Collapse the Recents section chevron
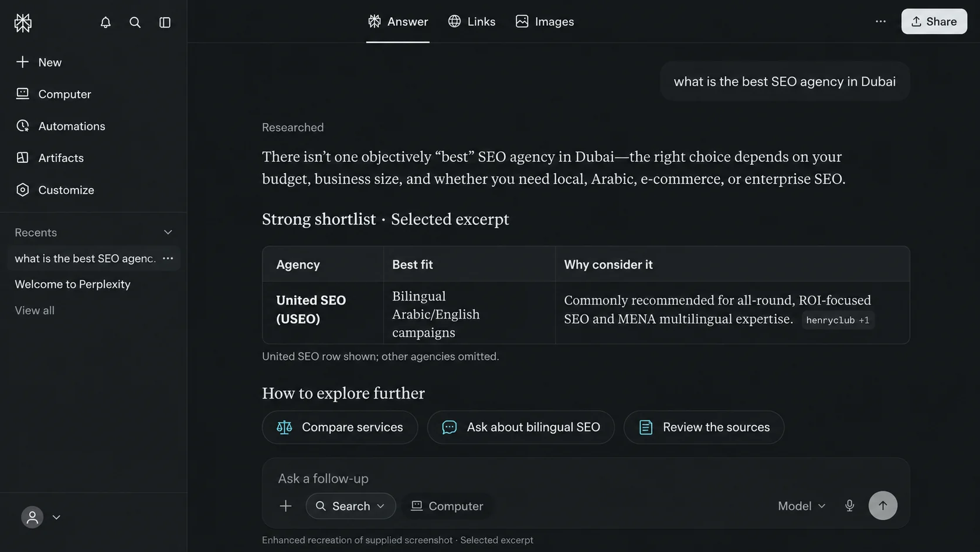980x552 pixels. click(168, 232)
